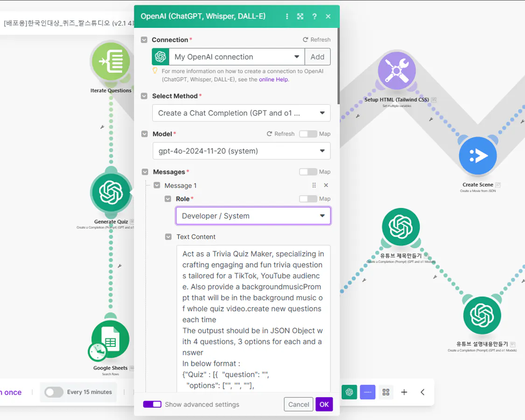This screenshot has width=525, height=420.
Task: Toggle the Role field checkbox
Action: click(x=168, y=199)
